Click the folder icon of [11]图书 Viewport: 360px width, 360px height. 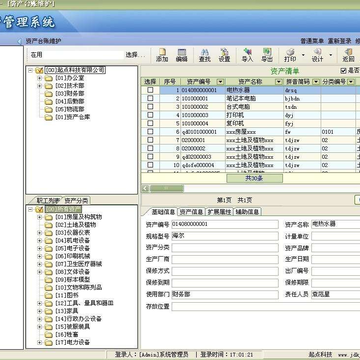coord(49,295)
